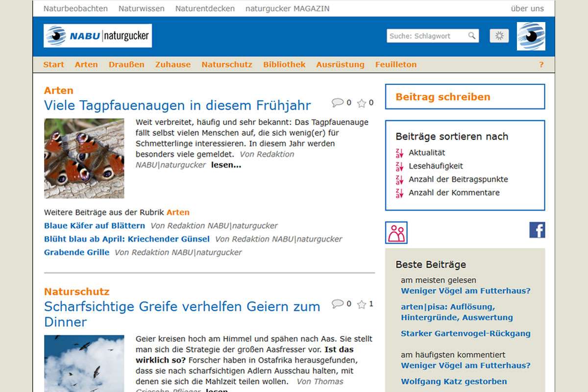The height and width of the screenshot is (392, 588).
Task: Open Starker Gartenvogel-Rückgang article
Action: coord(465,334)
